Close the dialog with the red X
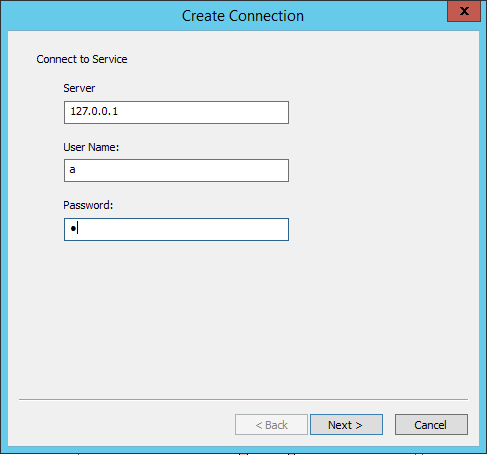 464,11
